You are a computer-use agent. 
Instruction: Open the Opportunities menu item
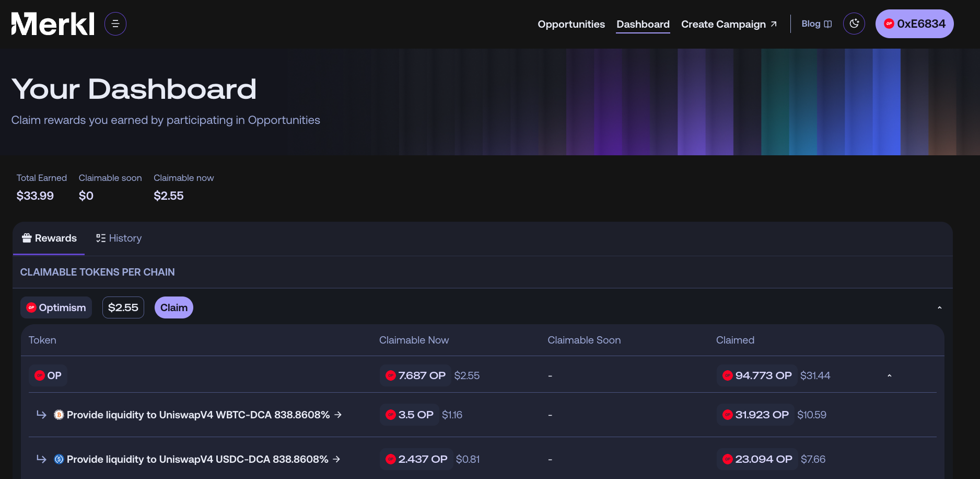pyautogui.click(x=571, y=24)
